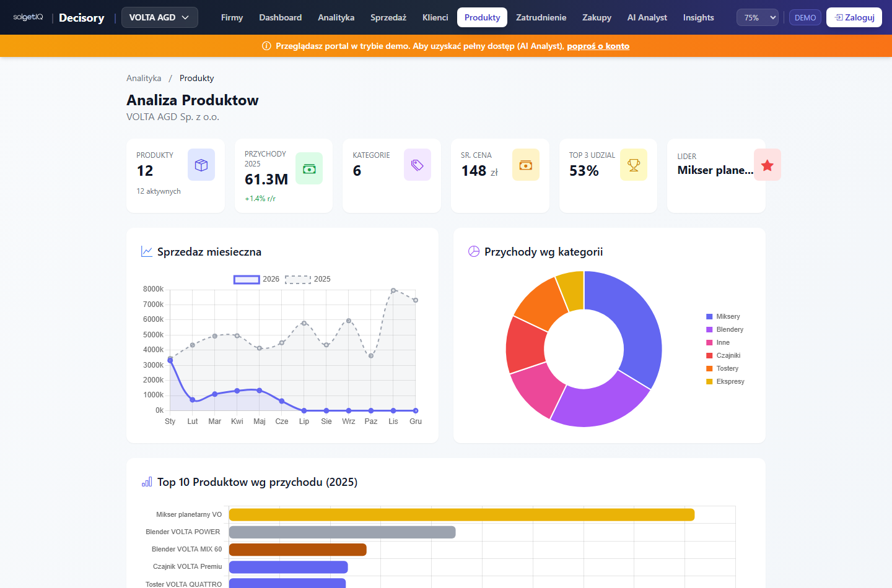The height and width of the screenshot is (588, 892).
Task: Click the line chart icon beside Sprzedaz miesieczna
Action: 147,251
